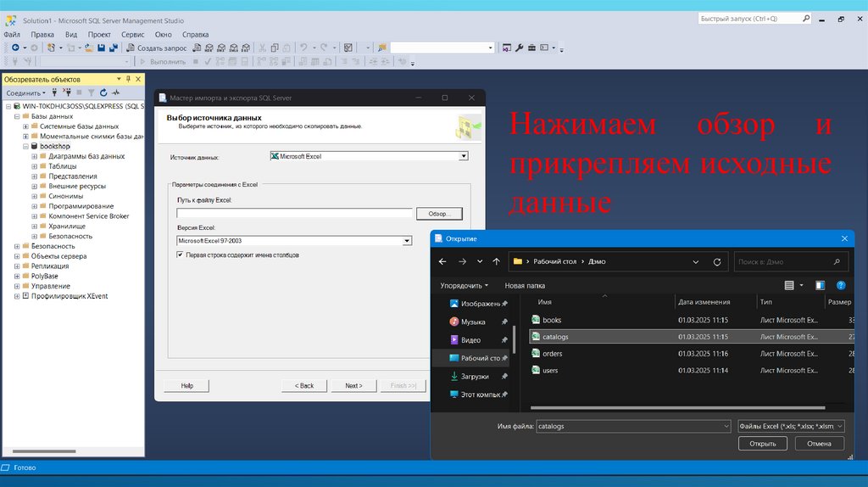Click Next in the import wizard
This screenshot has width=868, height=487.
point(353,385)
